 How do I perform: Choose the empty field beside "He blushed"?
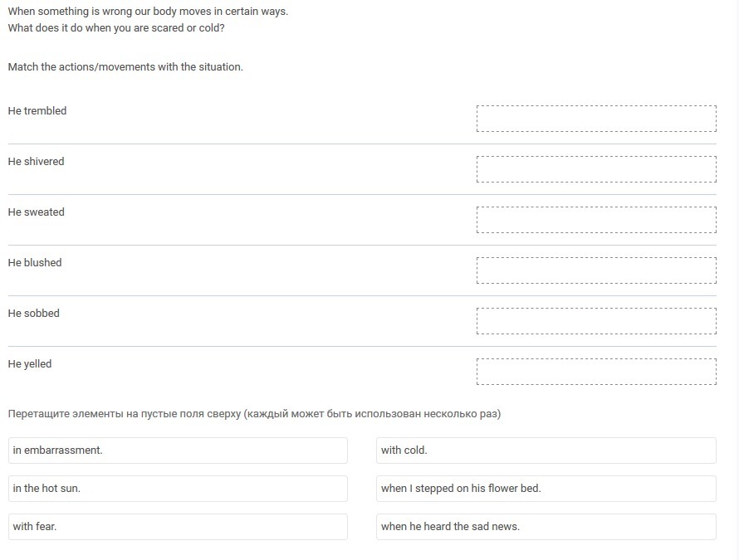(x=596, y=270)
